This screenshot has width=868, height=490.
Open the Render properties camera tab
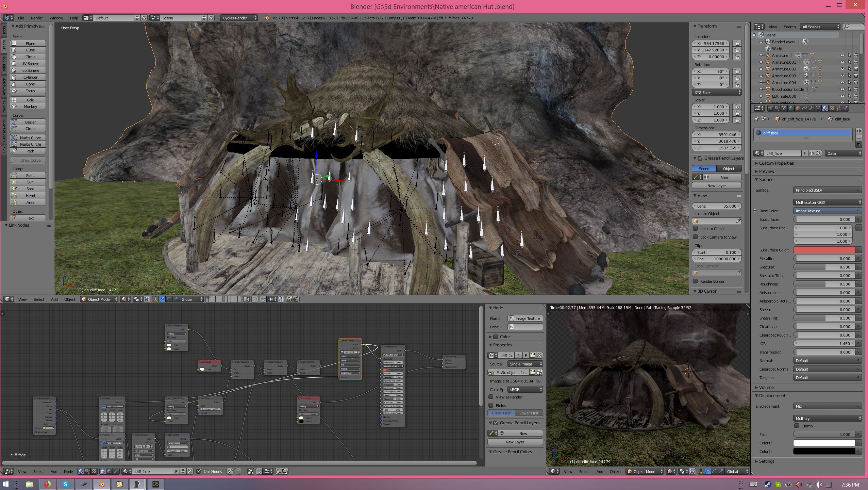point(771,108)
